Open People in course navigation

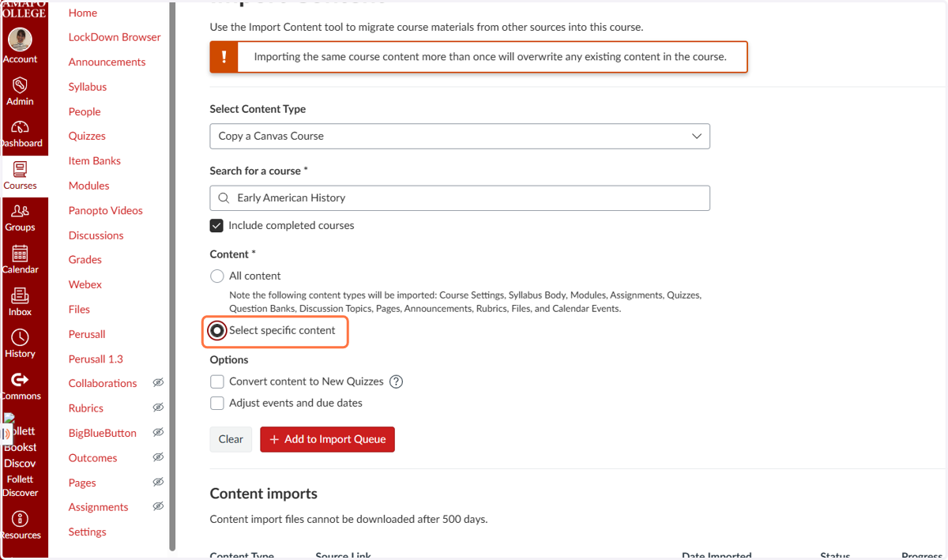(85, 111)
